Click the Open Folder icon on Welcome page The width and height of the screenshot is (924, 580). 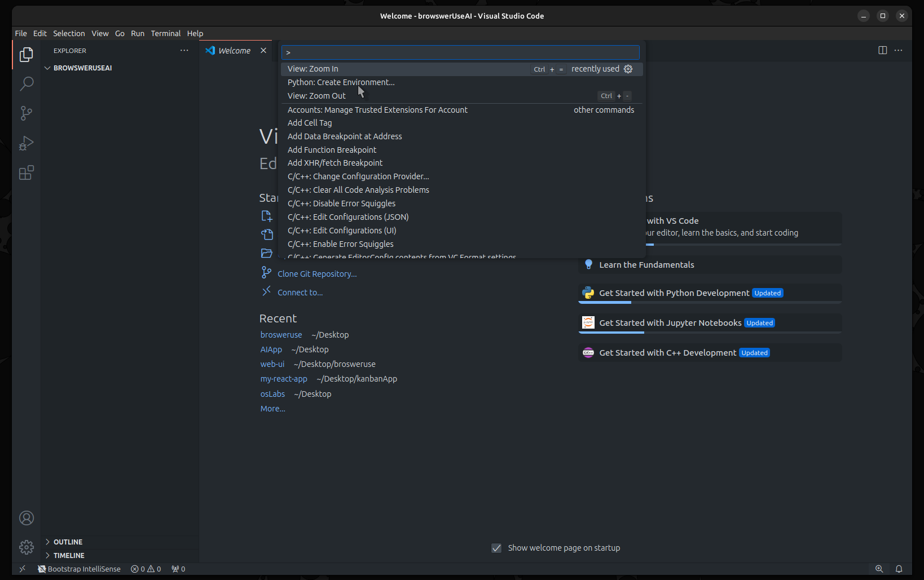click(x=267, y=253)
